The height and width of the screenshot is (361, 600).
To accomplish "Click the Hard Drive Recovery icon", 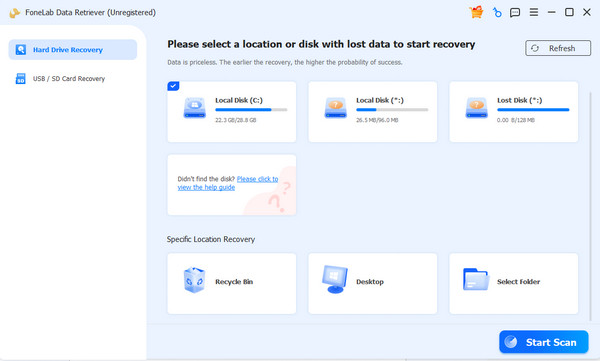I will pos(21,50).
